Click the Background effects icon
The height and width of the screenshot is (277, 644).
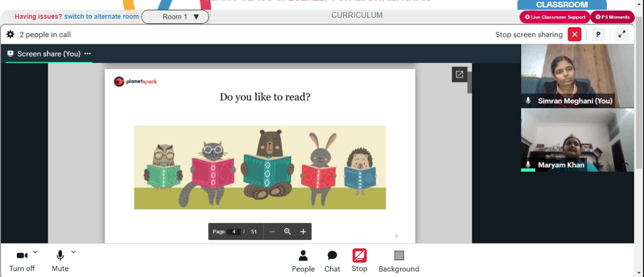coord(399,262)
